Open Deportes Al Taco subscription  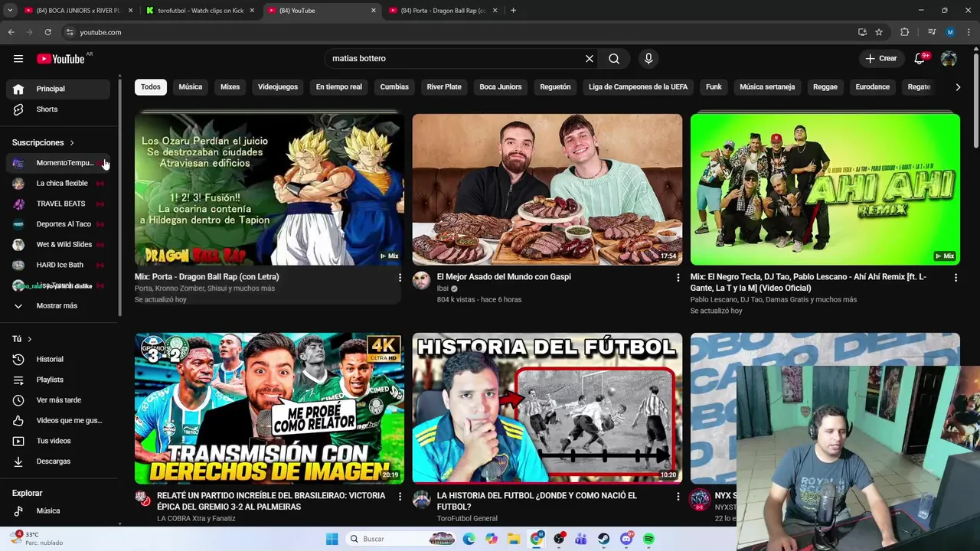pos(58,224)
